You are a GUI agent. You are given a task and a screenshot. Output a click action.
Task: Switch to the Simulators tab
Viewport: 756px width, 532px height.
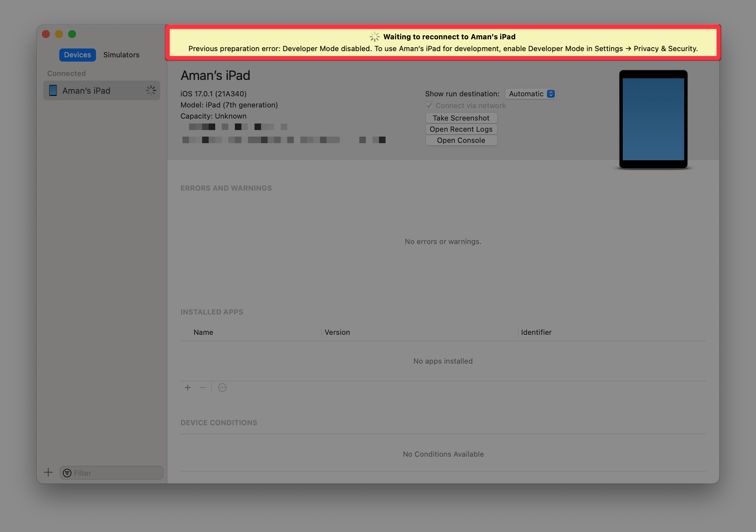(121, 55)
